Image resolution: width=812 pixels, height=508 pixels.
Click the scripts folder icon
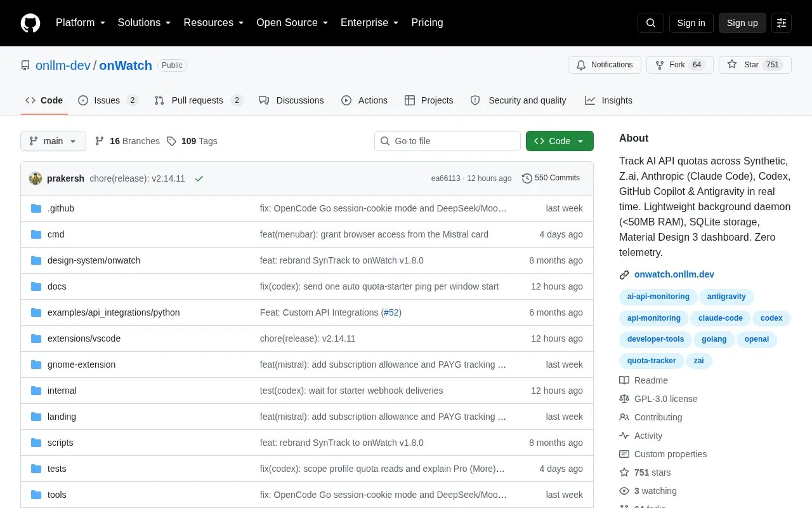[x=36, y=443]
